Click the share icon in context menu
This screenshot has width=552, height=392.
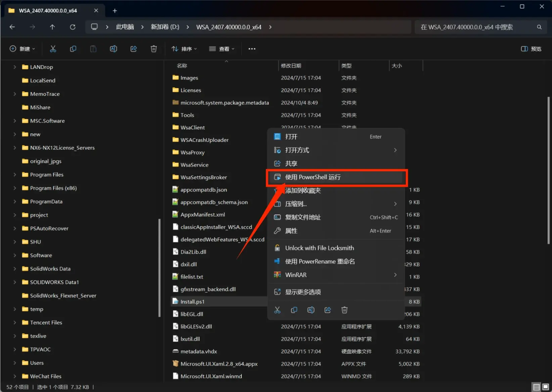click(x=328, y=310)
